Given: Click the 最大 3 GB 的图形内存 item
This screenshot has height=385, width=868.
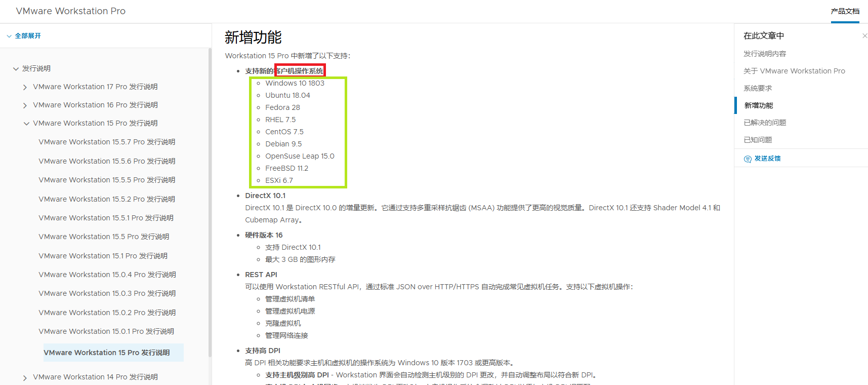Looking at the screenshot, I should (x=300, y=259).
